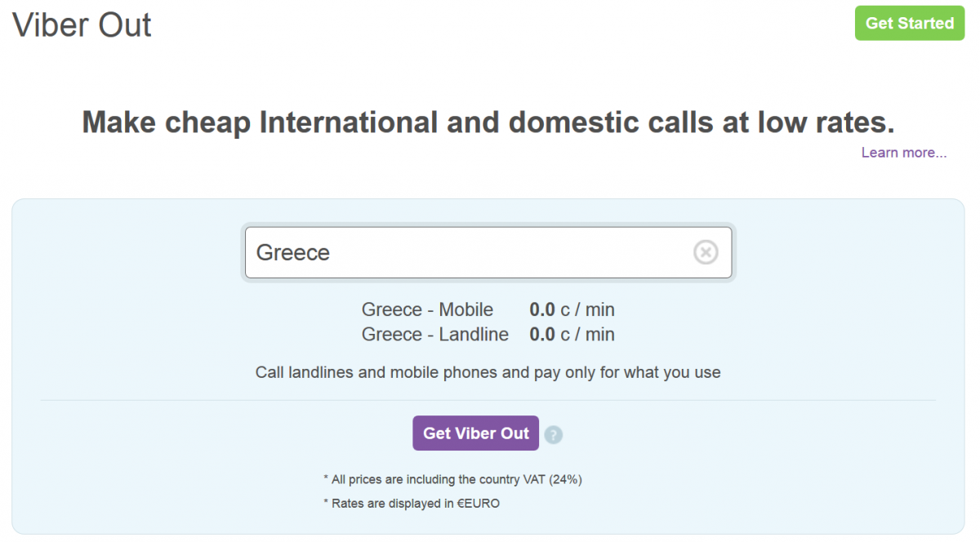Focus the country search field containing Greece
The height and width of the screenshot is (542, 980).
(488, 252)
